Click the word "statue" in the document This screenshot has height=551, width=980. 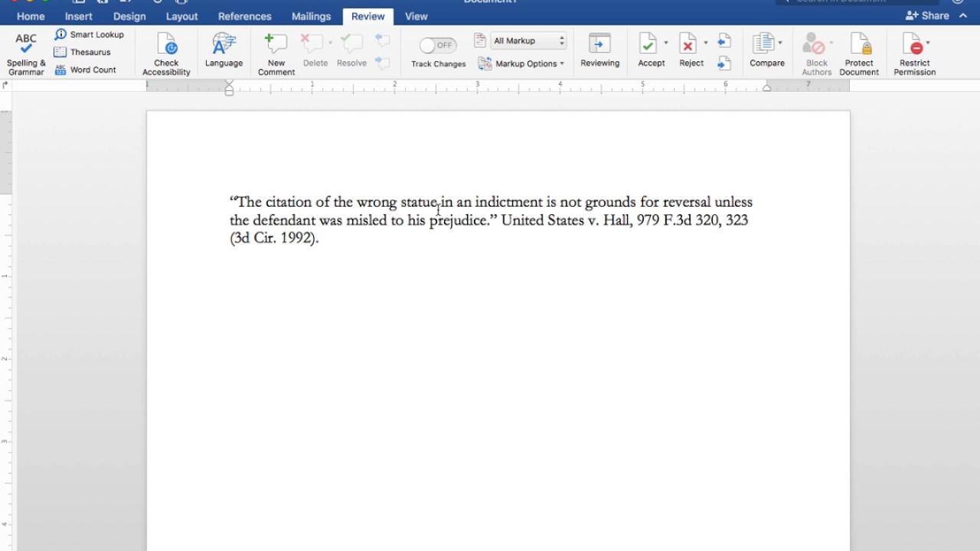419,202
